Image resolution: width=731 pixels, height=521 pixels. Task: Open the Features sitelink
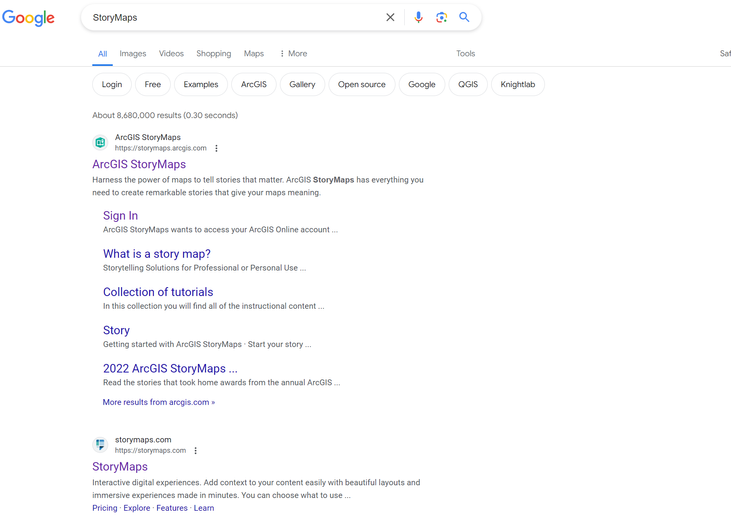pos(172,508)
